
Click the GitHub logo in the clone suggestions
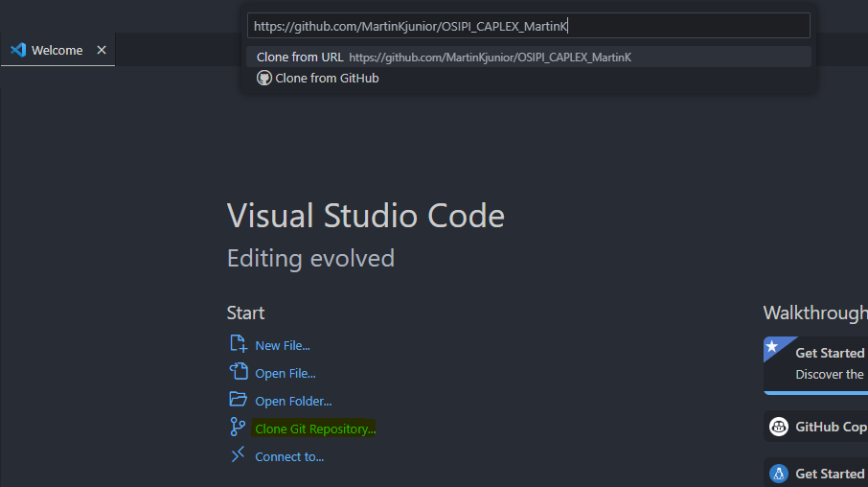click(264, 78)
